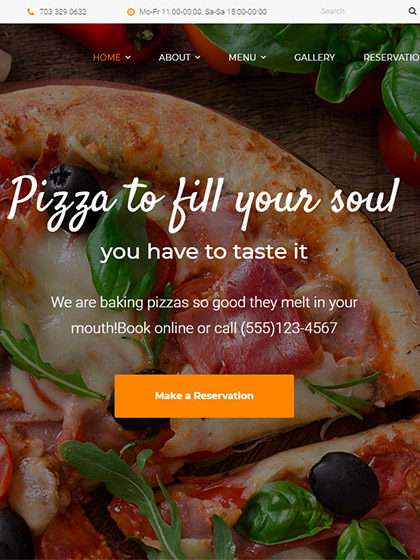
Task: Focus the Search input field
Action: tap(361, 11)
